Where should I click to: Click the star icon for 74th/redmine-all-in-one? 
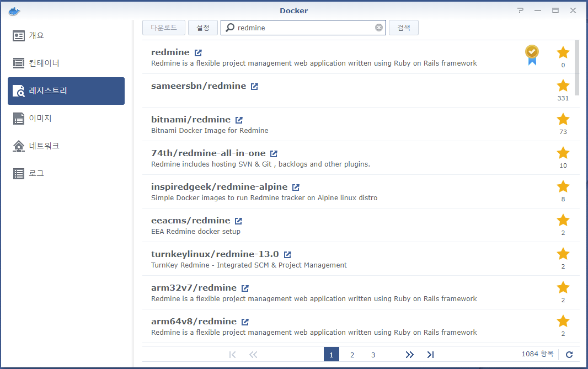tap(563, 153)
